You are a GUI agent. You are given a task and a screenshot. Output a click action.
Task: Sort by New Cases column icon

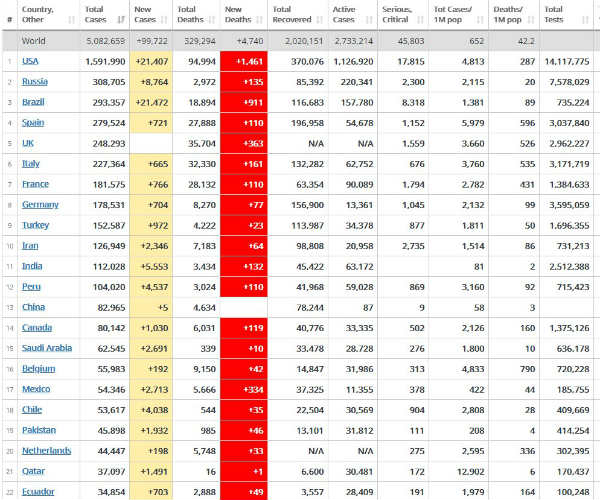[165, 20]
